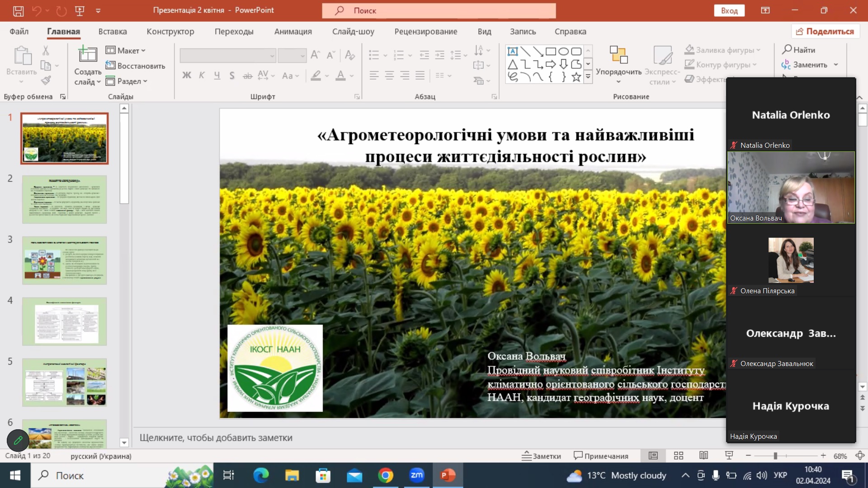Open the Анимация ribbon tab
Image resolution: width=868 pixels, height=488 pixels.
[x=292, y=32]
